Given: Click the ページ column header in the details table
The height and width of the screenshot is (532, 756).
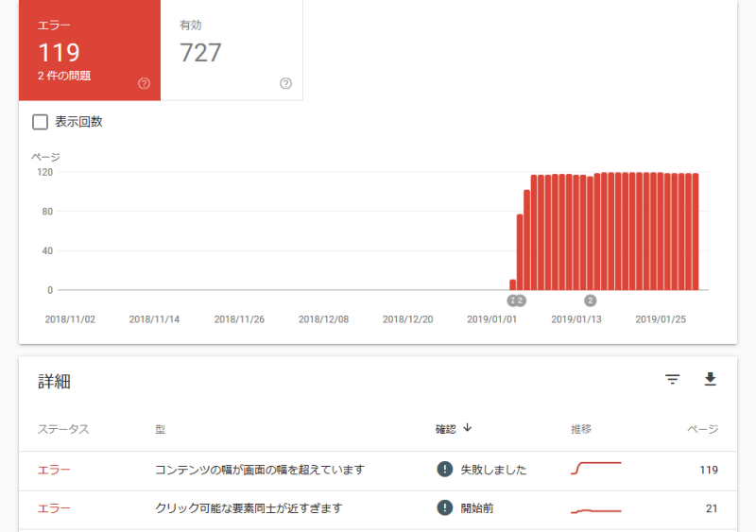Looking at the screenshot, I should coord(702,429).
